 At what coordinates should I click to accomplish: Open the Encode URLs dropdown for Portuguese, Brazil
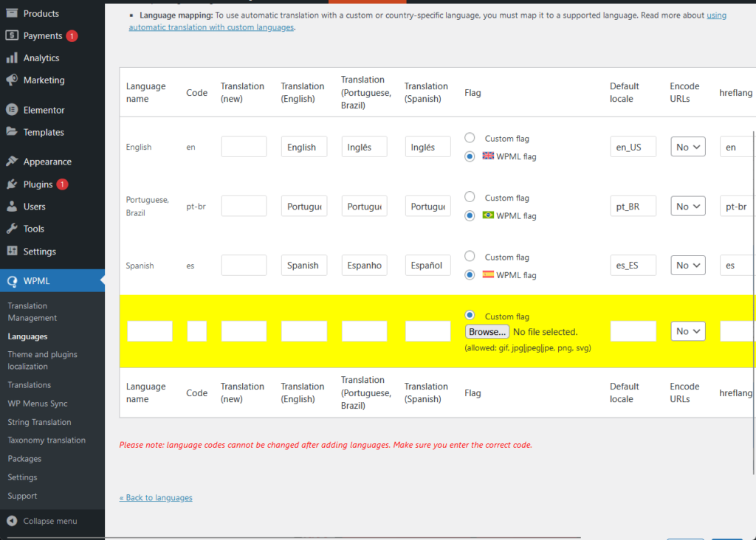(687, 206)
